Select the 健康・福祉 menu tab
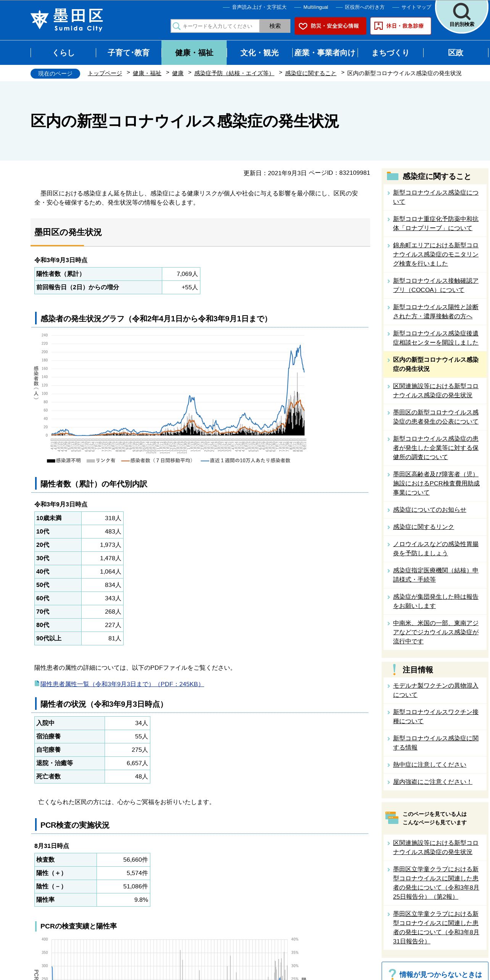Screen dimensions: 490x980 (194, 53)
